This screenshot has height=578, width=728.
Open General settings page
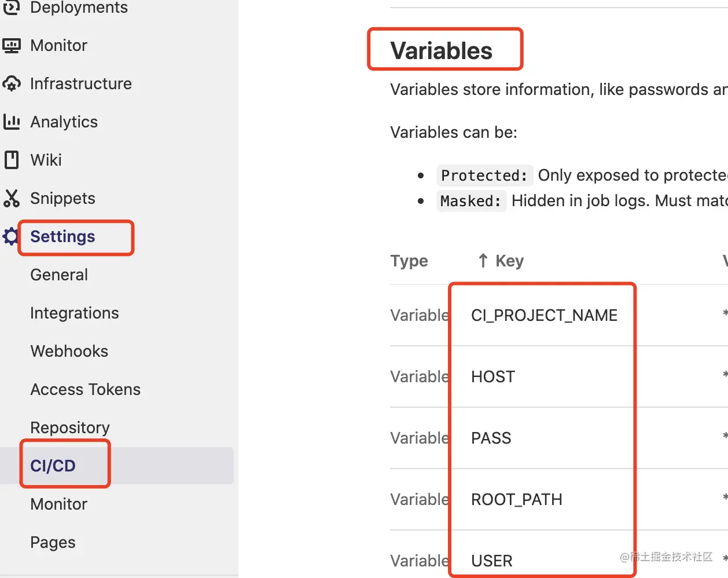(59, 275)
